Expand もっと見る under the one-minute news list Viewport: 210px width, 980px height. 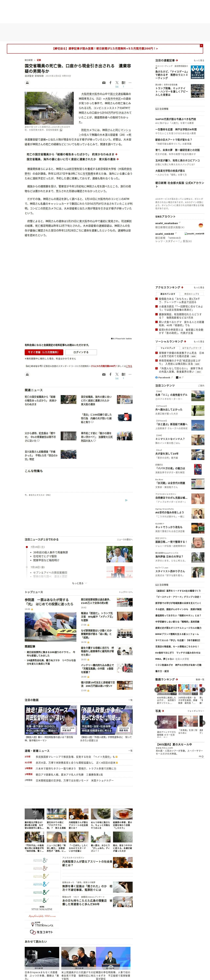click(79, 583)
